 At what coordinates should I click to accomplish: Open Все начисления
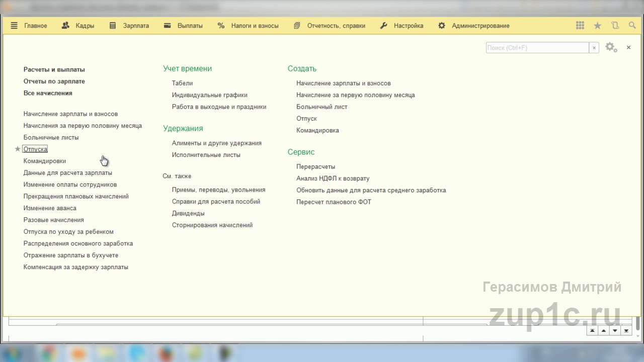(48, 93)
